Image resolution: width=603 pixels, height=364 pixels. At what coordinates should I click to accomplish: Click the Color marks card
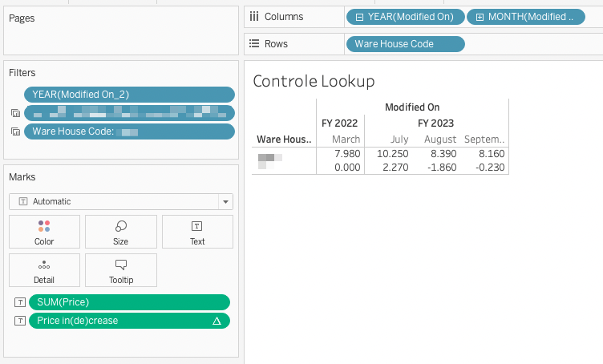(x=44, y=231)
